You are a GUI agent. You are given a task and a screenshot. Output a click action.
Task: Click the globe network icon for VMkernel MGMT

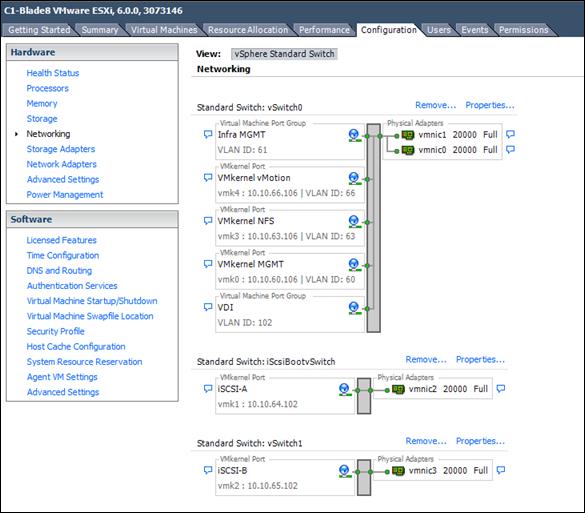point(354,265)
